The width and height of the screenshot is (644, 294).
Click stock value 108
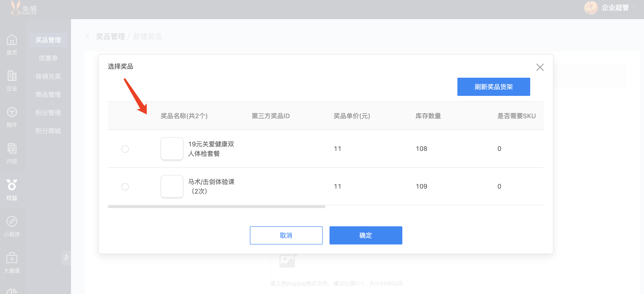(x=421, y=149)
